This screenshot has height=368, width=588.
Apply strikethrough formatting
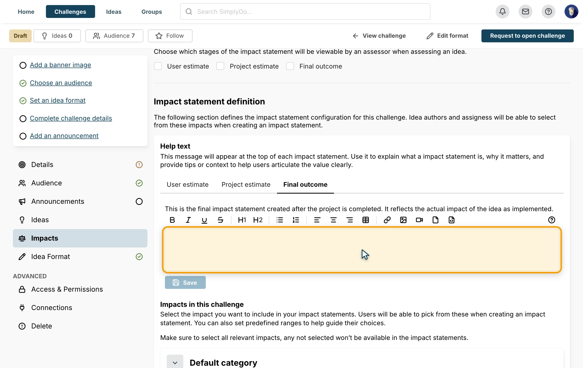[x=220, y=220]
